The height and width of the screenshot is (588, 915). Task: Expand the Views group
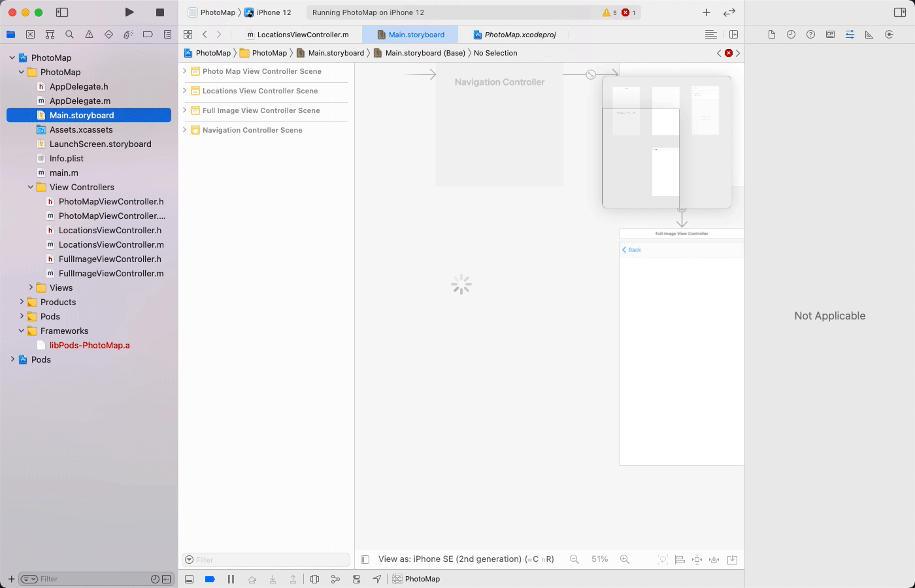tap(30, 287)
